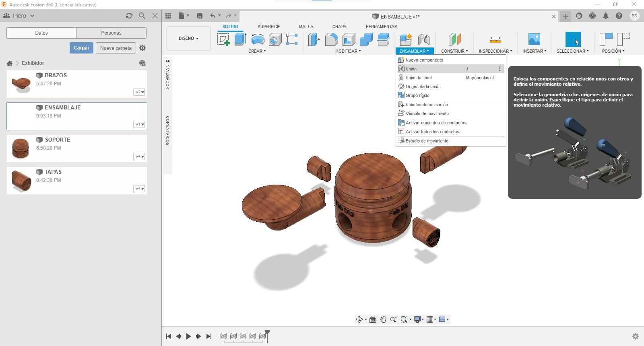Switch to the MALLA tab

coord(306,27)
